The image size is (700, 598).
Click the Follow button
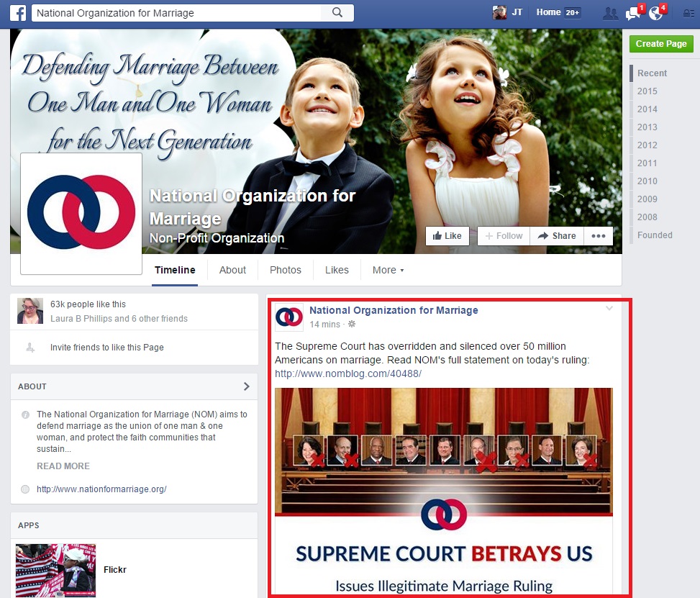[504, 236]
